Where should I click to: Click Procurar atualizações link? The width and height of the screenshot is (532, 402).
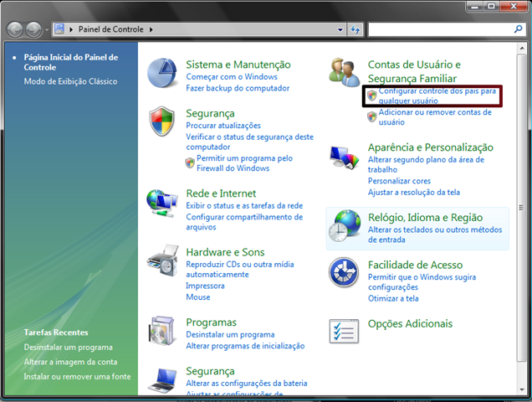point(223,126)
